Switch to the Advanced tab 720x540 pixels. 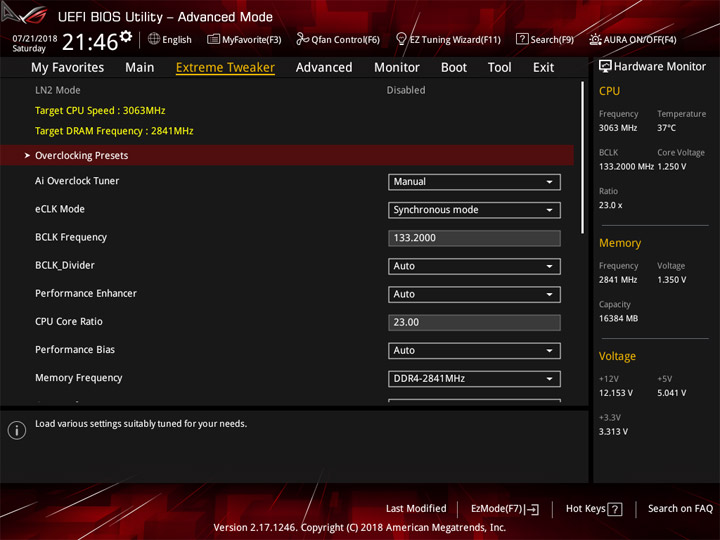tap(324, 68)
